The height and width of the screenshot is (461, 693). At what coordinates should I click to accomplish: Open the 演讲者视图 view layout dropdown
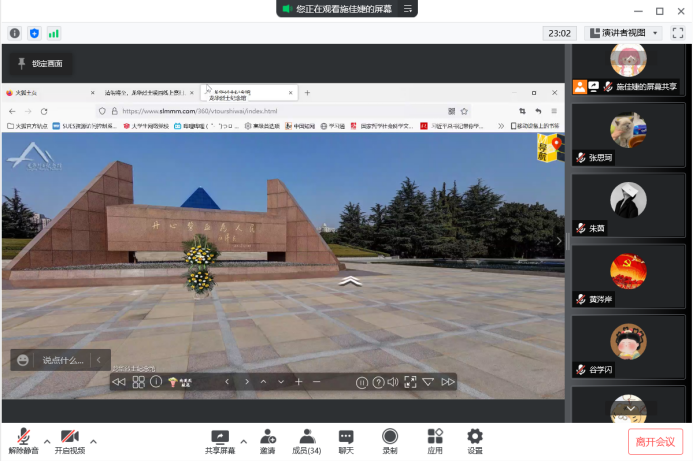click(623, 33)
